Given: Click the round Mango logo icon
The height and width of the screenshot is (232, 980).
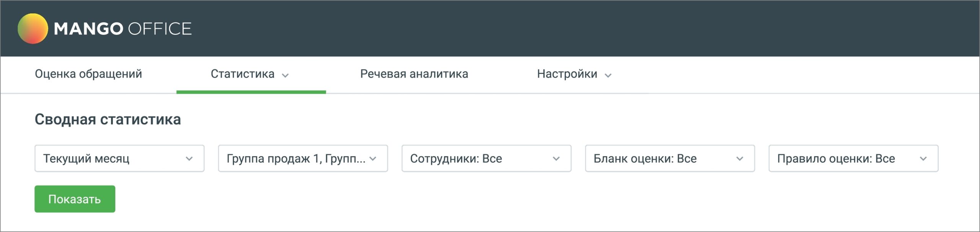Looking at the screenshot, I should 33,29.
